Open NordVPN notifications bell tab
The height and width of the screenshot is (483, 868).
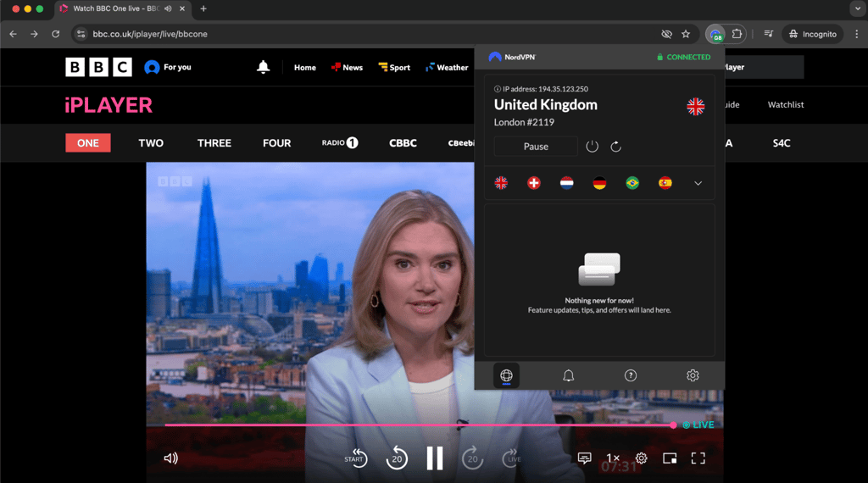click(x=569, y=375)
